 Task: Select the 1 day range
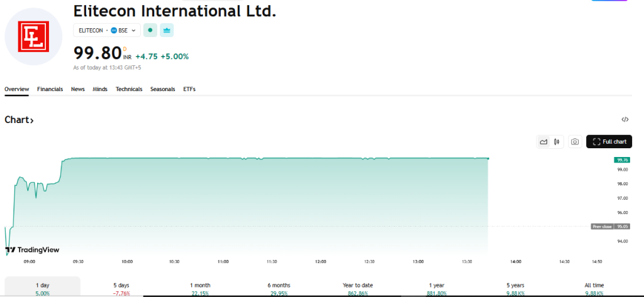[x=43, y=288]
